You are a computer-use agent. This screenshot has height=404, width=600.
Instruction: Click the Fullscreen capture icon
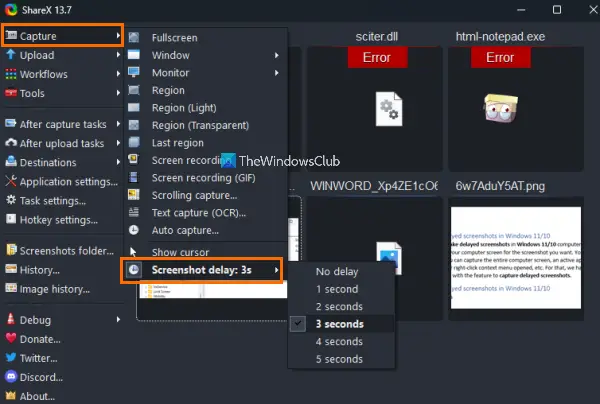coord(134,37)
